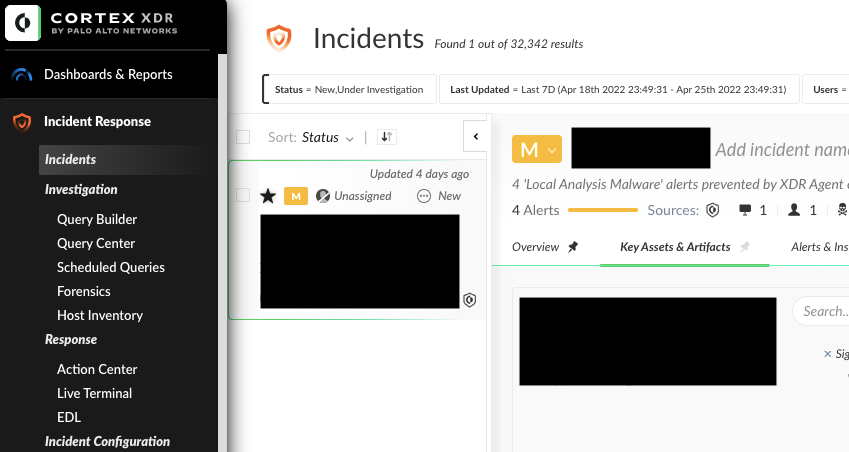This screenshot has height=452, width=849.
Task: Edit the Status filter chip
Action: pyautogui.click(x=349, y=89)
